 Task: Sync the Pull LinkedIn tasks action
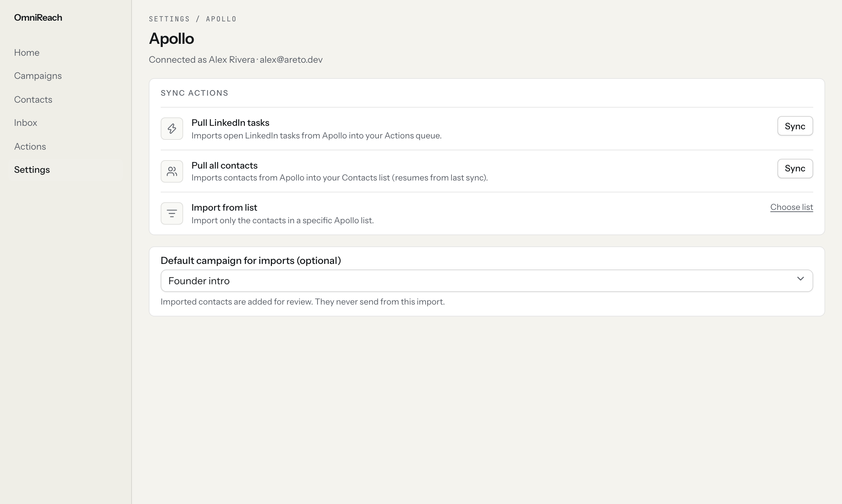point(795,126)
